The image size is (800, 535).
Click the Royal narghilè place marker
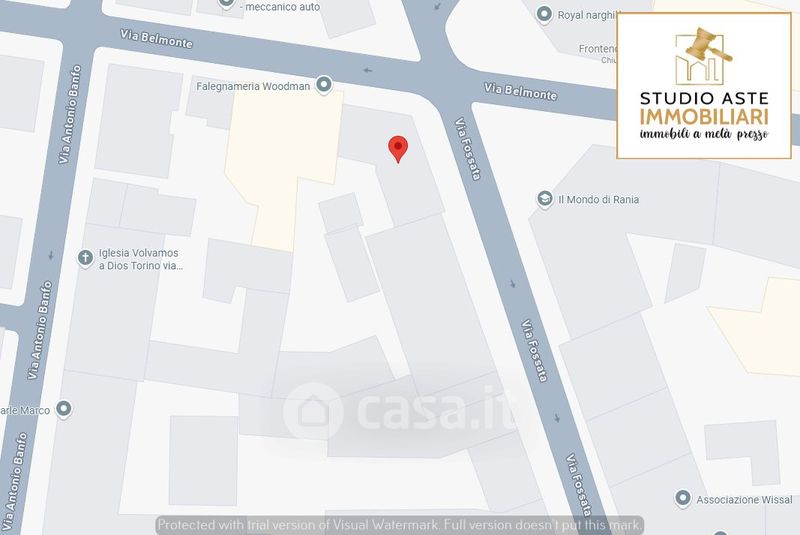point(544,14)
